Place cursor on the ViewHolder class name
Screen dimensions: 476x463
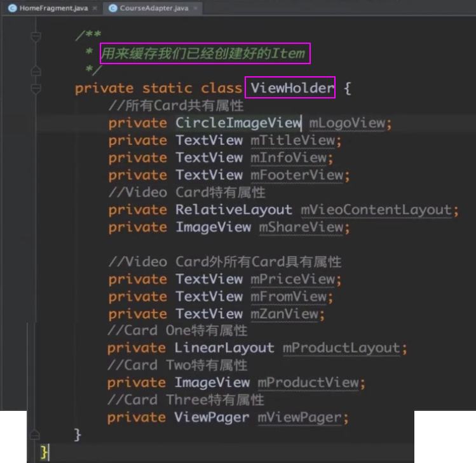[x=292, y=88]
